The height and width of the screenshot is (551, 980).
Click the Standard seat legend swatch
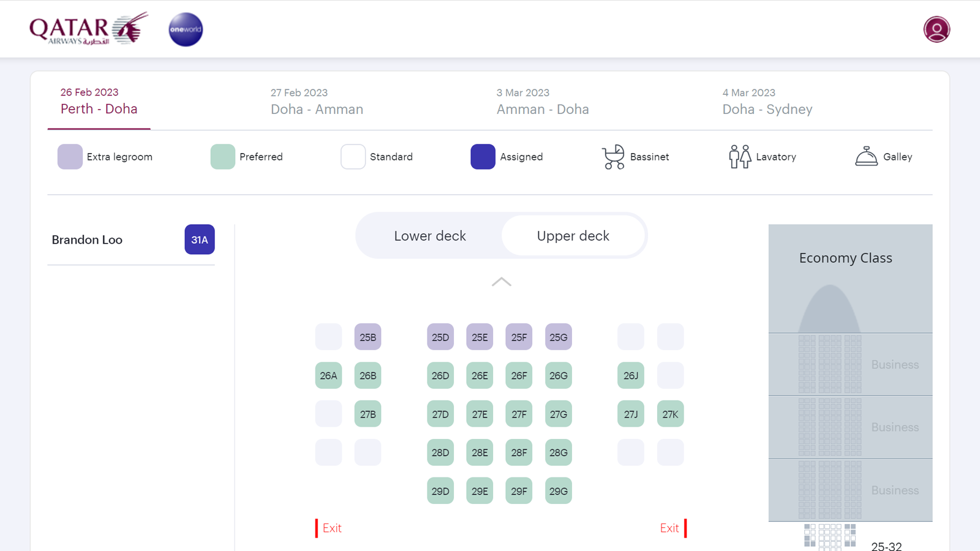click(x=353, y=157)
